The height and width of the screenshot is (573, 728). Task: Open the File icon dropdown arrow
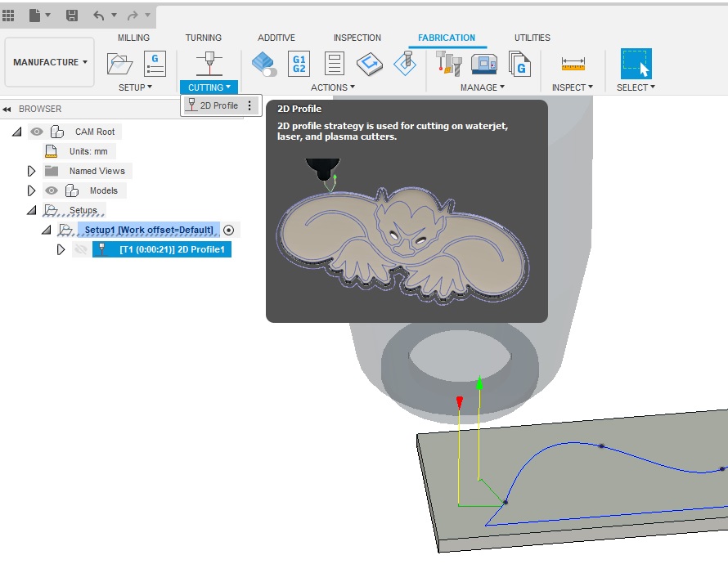tap(47, 16)
